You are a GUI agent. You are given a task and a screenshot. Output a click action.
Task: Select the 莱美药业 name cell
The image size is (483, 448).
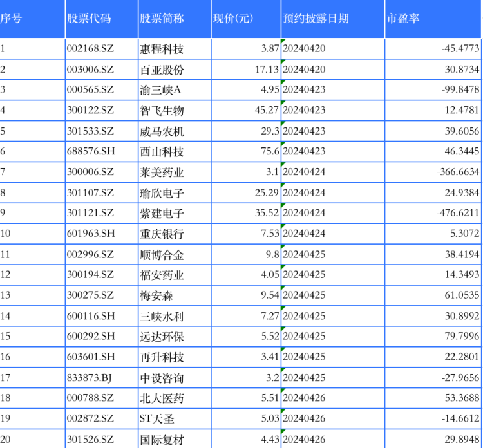175,172
